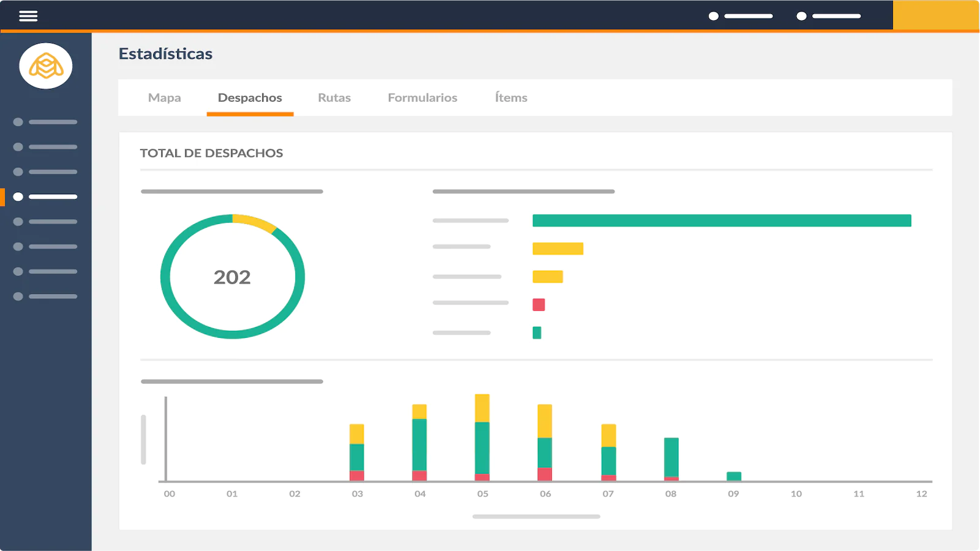Click the stacked bar at hour 07
980x551 pixels.
point(609,452)
